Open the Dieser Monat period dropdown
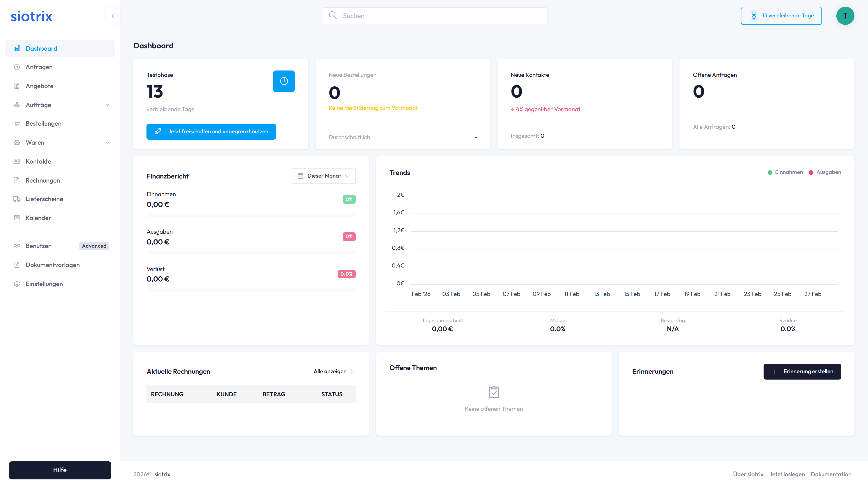This screenshot has height=488, width=868. [x=323, y=176]
